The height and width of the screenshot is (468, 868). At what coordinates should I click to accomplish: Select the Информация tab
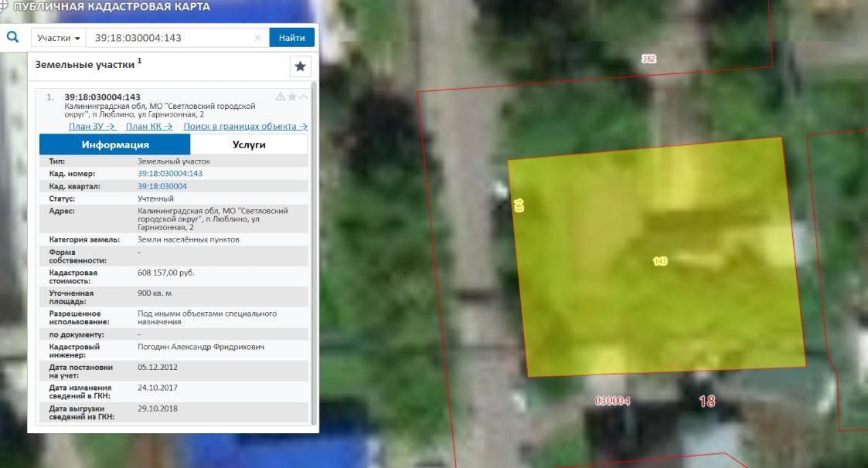115,144
